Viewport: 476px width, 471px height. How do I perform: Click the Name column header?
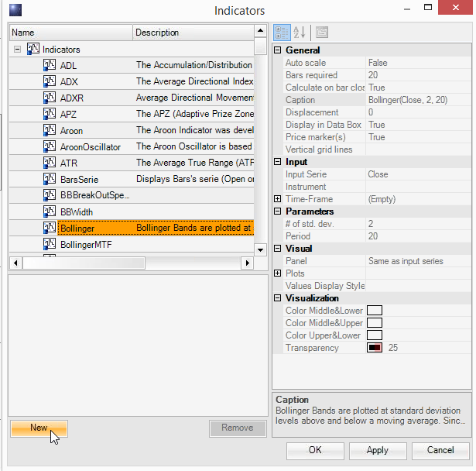[71, 33]
